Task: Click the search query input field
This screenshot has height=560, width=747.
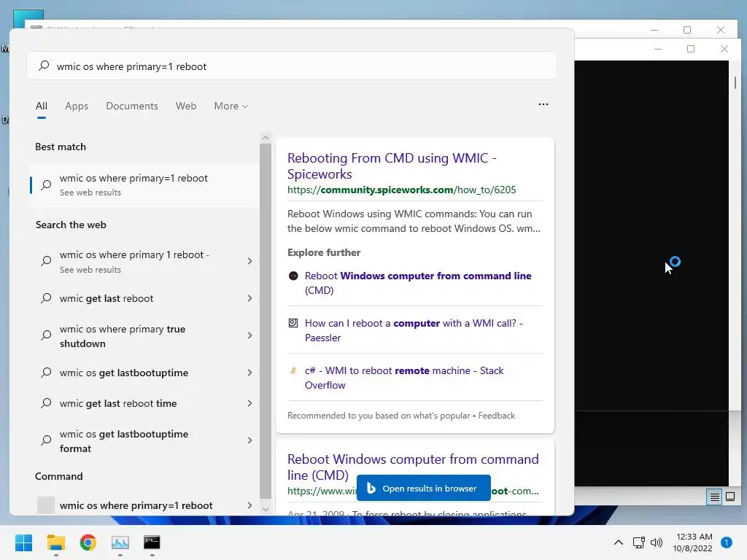Action: point(292,66)
